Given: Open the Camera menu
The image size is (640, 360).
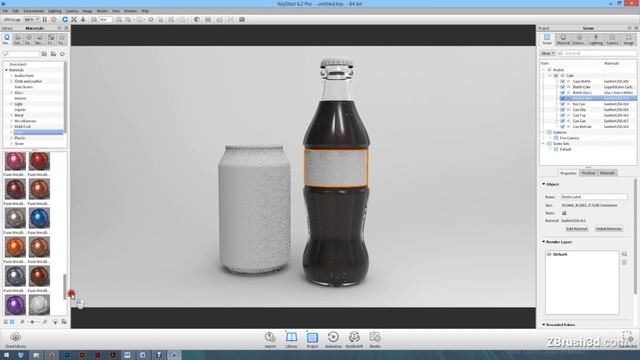Looking at the screenshot, I should click(72, 11).
